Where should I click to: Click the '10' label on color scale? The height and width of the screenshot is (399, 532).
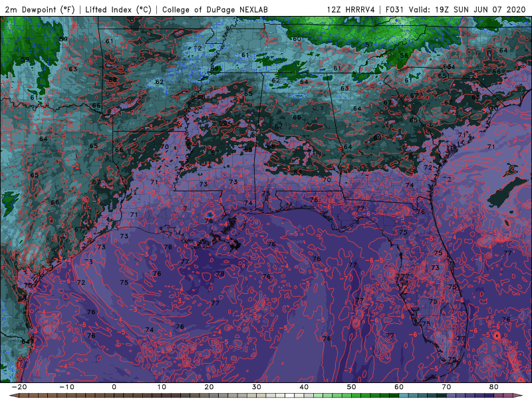click(162, 387)
